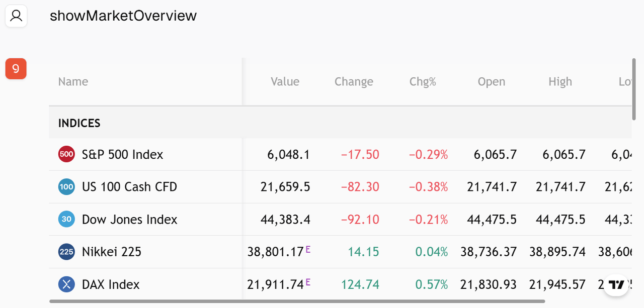This screenshot has height=308, width=644.
Task: Open the US 100 Cash CFD link
Action: [129, 187]
